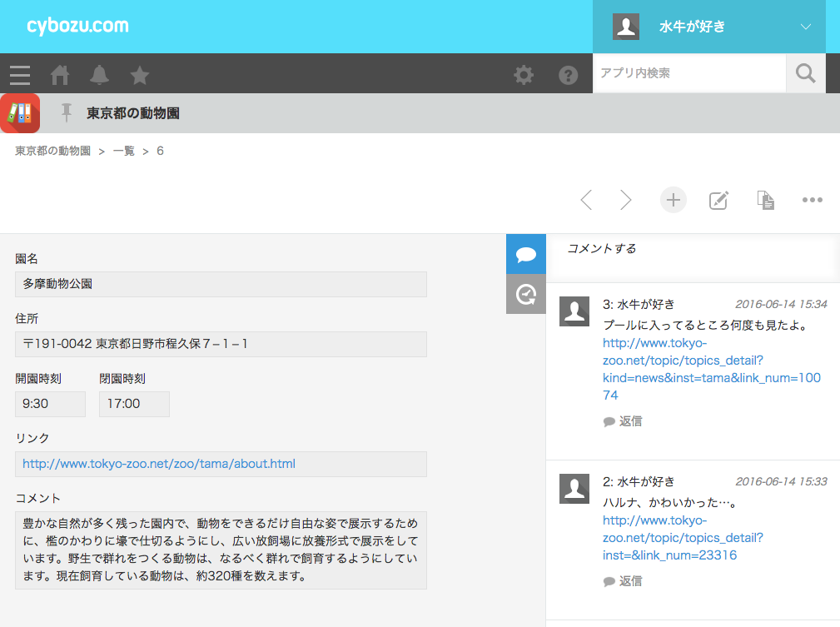The width and height of the screenshot is (840, 627).
Task: Click the 〒191-0042 address field
Action: 221,344
